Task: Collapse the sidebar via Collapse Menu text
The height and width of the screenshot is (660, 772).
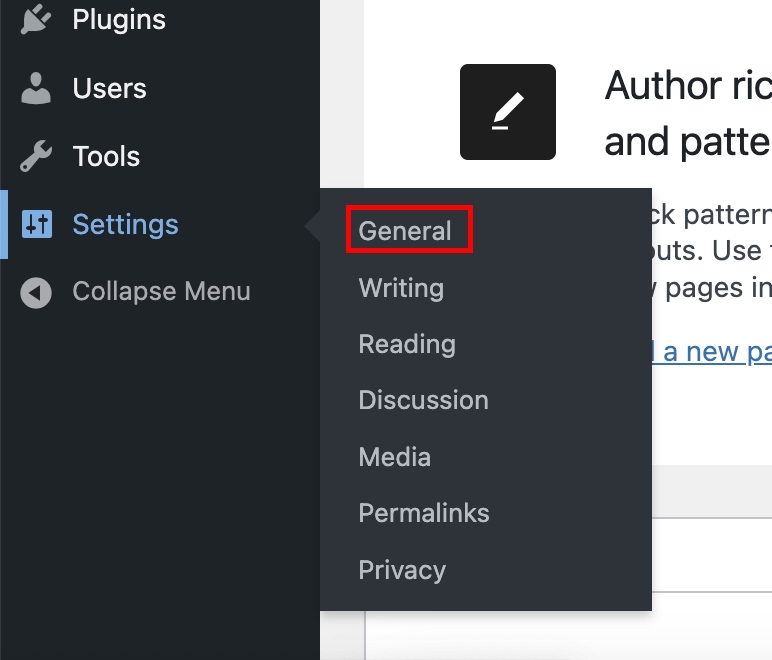Action: point(161,293)
